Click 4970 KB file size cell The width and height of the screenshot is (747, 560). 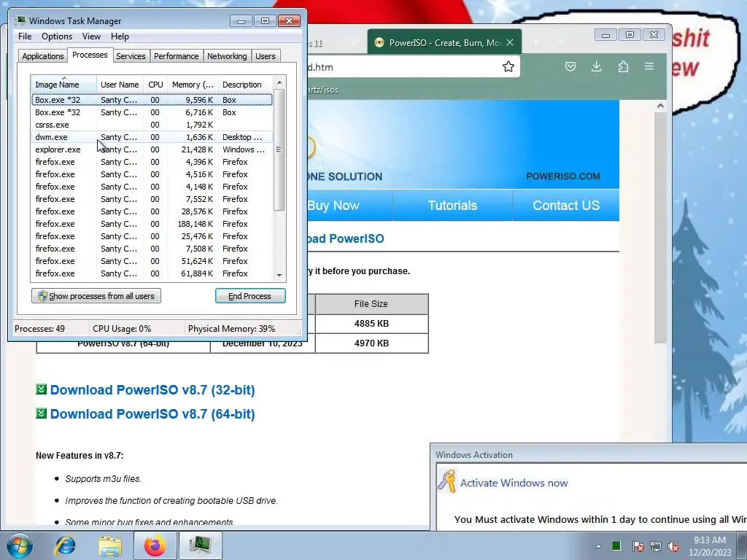click(371, 343)
